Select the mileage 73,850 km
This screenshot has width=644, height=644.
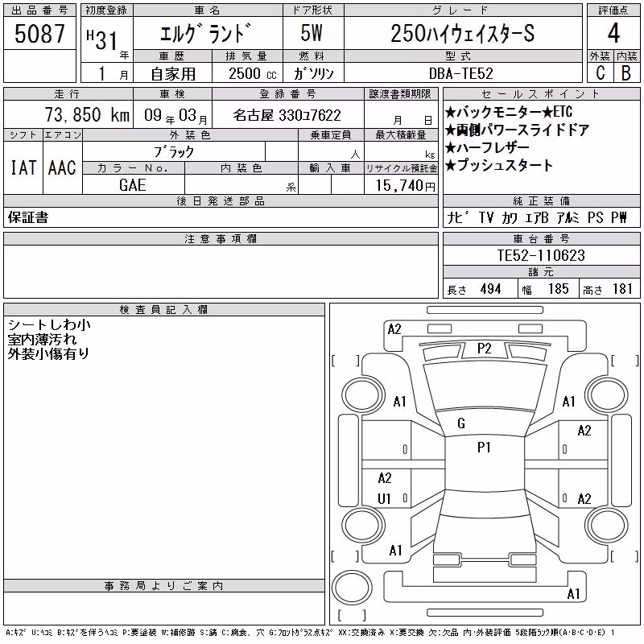[x=87, y=115]
